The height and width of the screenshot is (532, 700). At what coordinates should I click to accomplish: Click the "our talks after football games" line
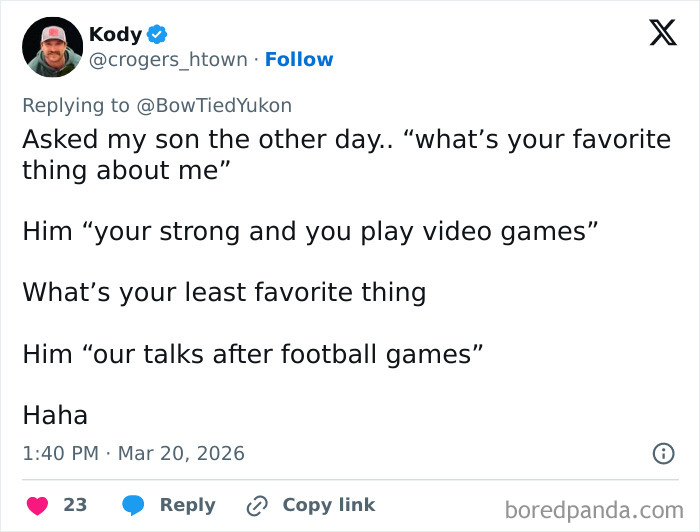click(x=253, y=353)
